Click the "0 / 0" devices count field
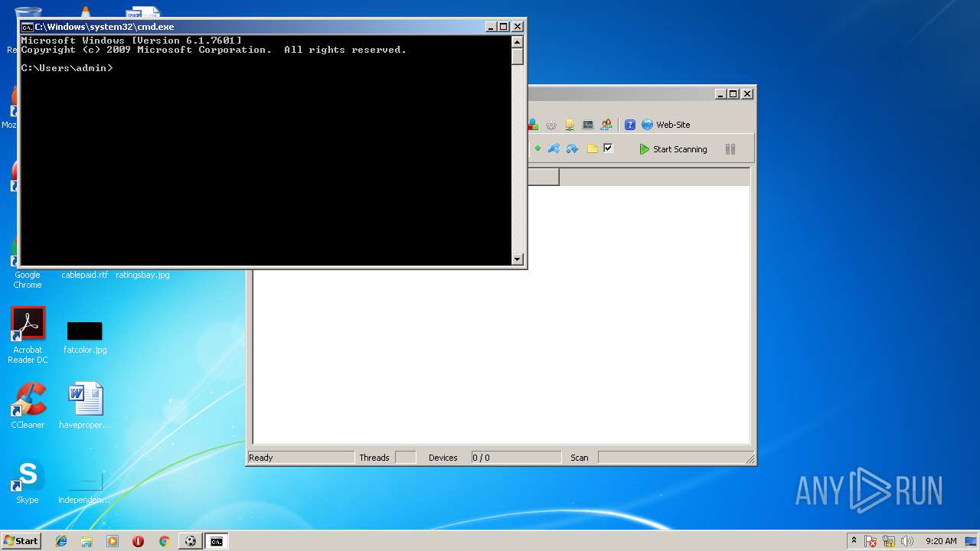 click(516, 458)
